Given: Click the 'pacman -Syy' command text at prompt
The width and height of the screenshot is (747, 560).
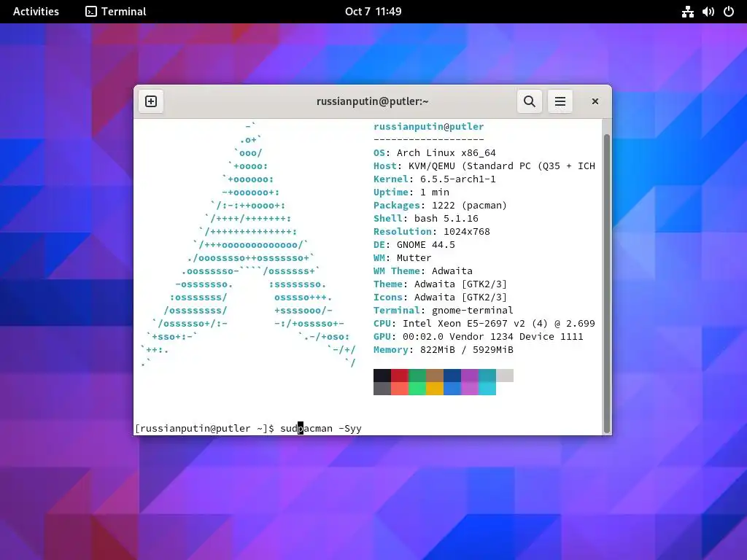Looking at the screenshot, I should tap(330, 428).
